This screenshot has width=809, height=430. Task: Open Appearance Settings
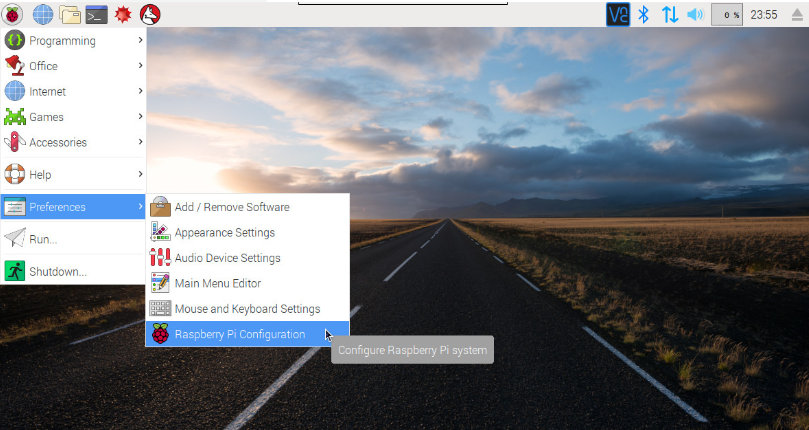pyautogui.click(x=248, y=232)
